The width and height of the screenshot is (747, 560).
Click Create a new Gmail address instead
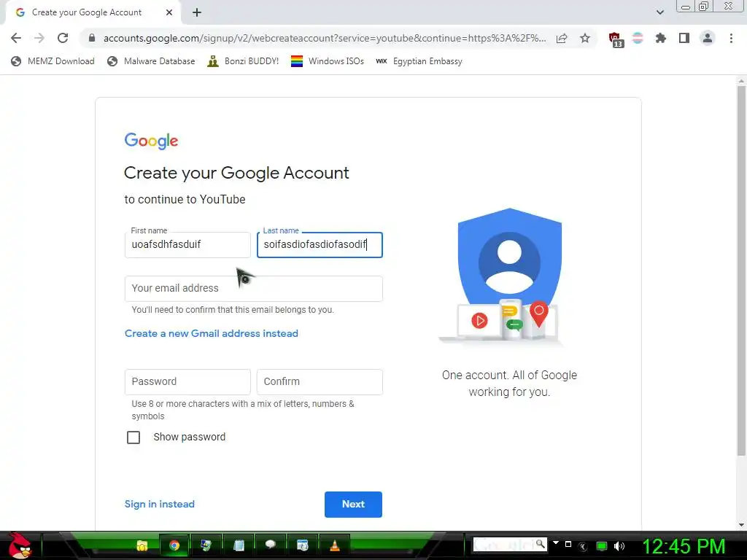pos(211,333)
